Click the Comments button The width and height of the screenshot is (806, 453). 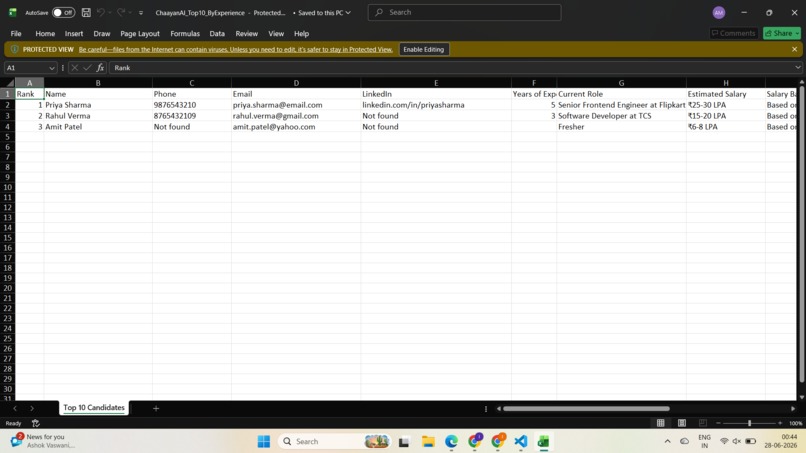coord(734,33)
